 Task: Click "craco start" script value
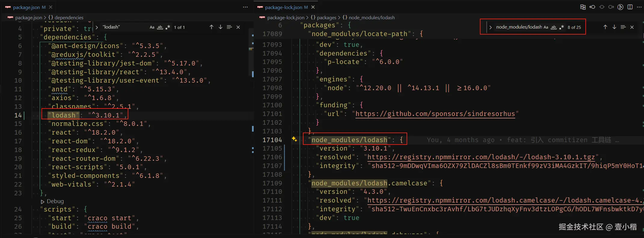[111, 218]
